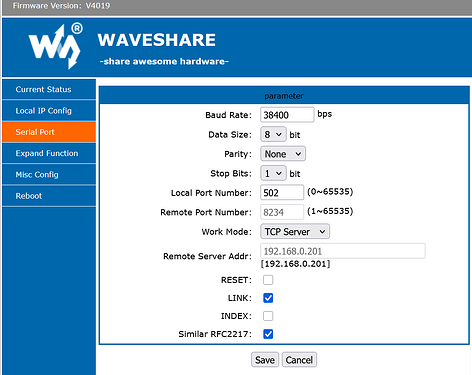Expand the Parity dropdown

(x=283, y=154)
